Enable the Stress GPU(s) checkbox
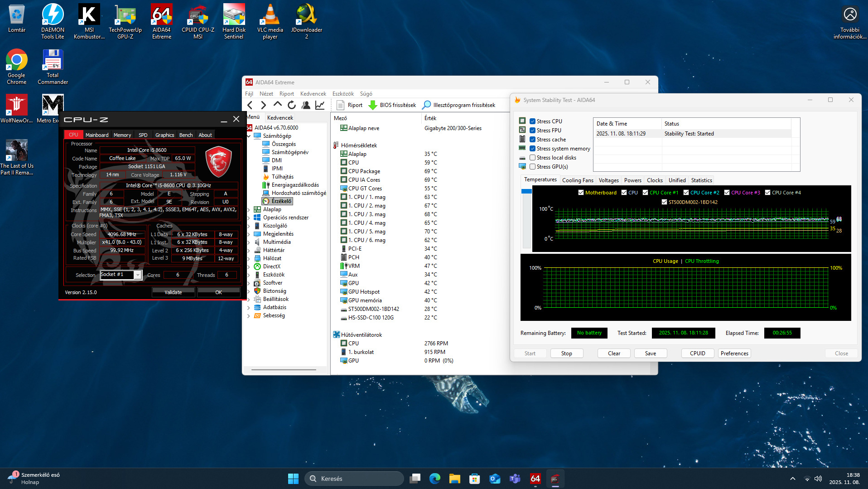868x489 pixels. (x=533, y=167)
